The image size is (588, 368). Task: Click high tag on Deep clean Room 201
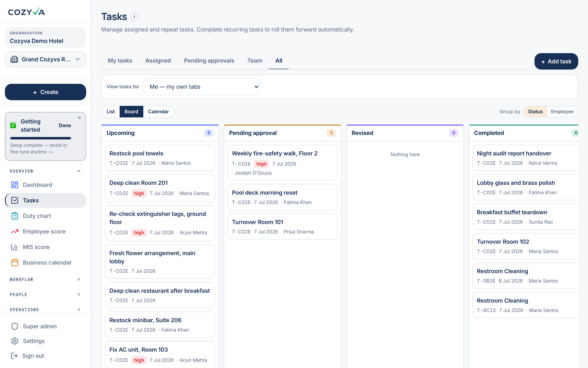[x=139, y=193]
